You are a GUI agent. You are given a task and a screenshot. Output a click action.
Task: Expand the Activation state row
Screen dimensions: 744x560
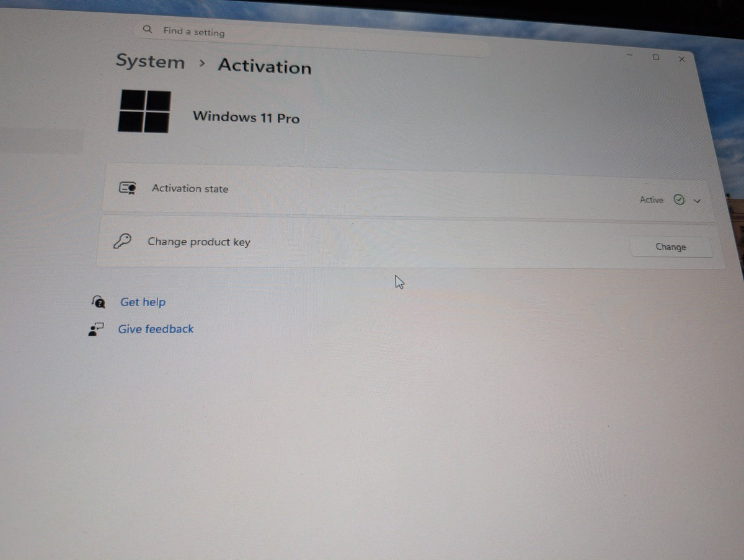[x=697, y=201]
